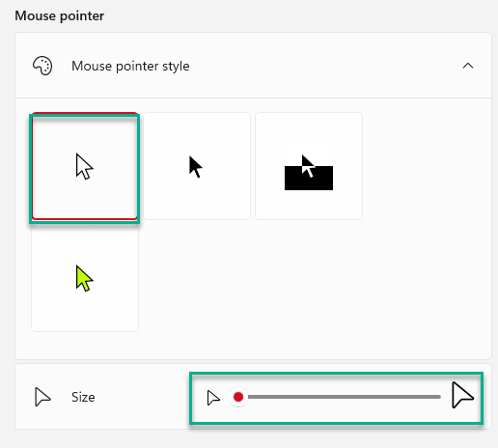This screenshot has height=448, width=498.
Task: Click the paint palette icon
Action: click(x=42, y=66)
